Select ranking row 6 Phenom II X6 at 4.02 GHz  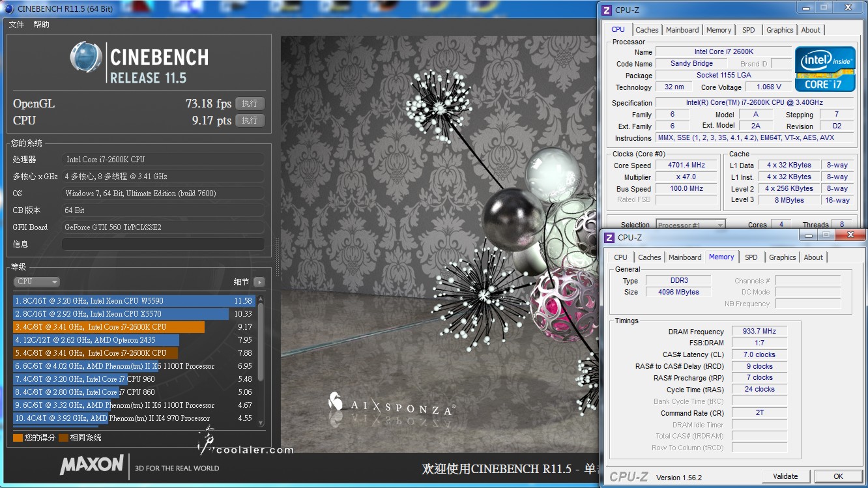point(134,366)
